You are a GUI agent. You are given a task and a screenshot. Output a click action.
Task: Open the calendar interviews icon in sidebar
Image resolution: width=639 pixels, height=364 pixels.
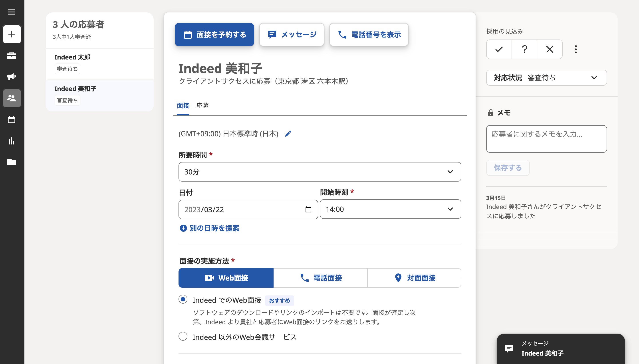pyautogui.click(x=12, y=119)
